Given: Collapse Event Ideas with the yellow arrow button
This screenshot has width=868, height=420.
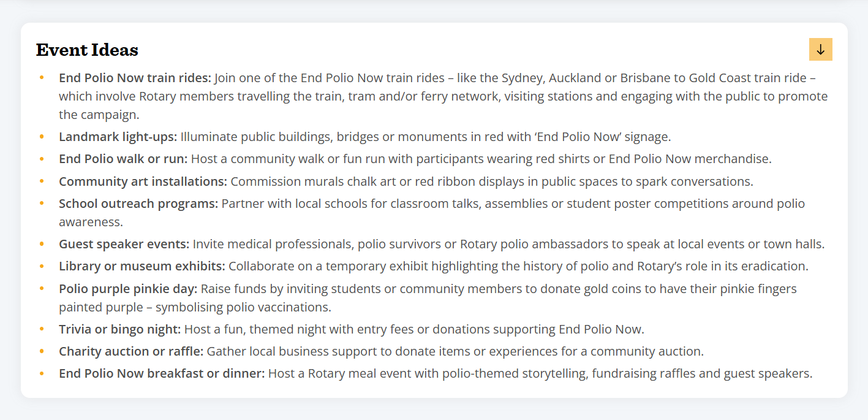Looking at the screenshot, I should [820, 50].
